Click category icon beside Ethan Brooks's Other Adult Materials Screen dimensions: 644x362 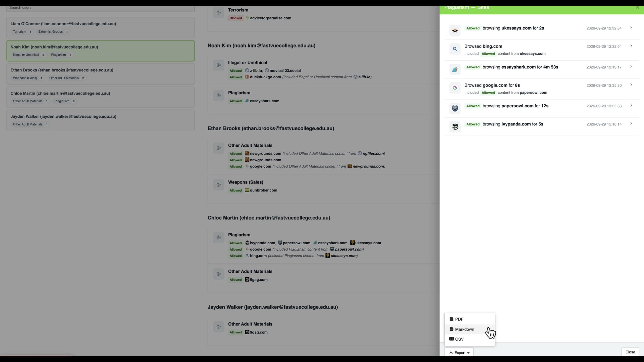point(219,148)
